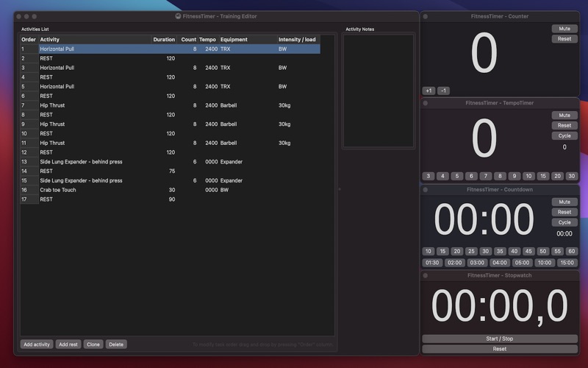Set Countdown preset to 01:30
588x368 pixels.
coord(432,263)
